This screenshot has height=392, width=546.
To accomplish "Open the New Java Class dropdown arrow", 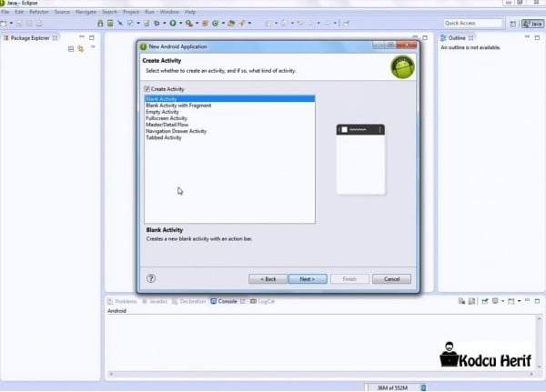I will pyautogui.click(x=223, y=24).
